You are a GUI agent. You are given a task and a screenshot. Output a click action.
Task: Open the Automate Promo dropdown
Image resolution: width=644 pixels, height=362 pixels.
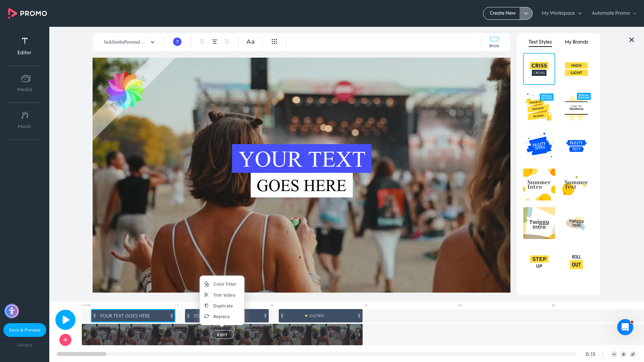point(614,13)
